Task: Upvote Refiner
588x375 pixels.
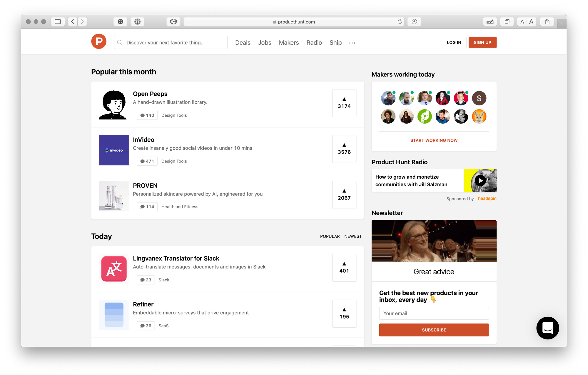Action: (344, 313)
